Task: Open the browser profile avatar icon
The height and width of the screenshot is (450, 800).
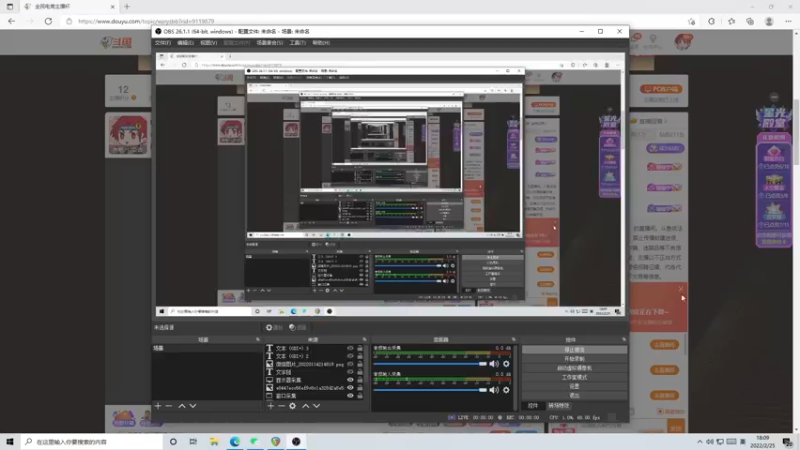Action: (x=769, y=21)
